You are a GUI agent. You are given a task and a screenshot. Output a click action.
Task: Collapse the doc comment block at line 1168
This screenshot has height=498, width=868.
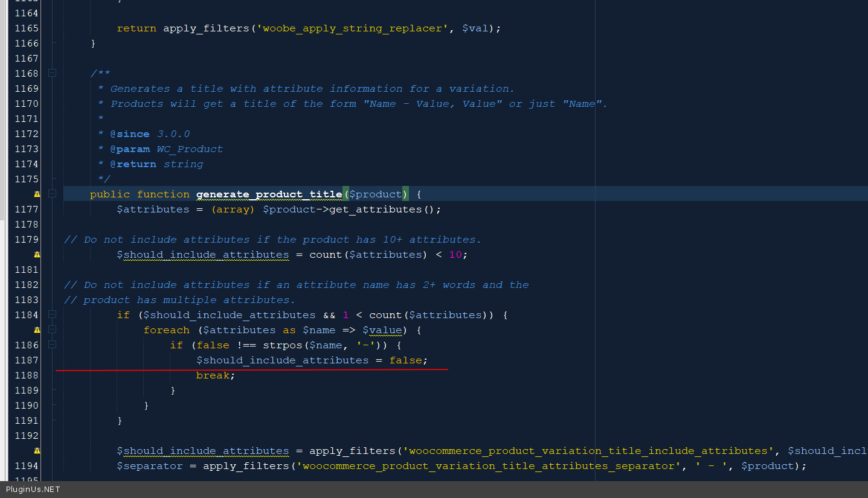[53, 73]
